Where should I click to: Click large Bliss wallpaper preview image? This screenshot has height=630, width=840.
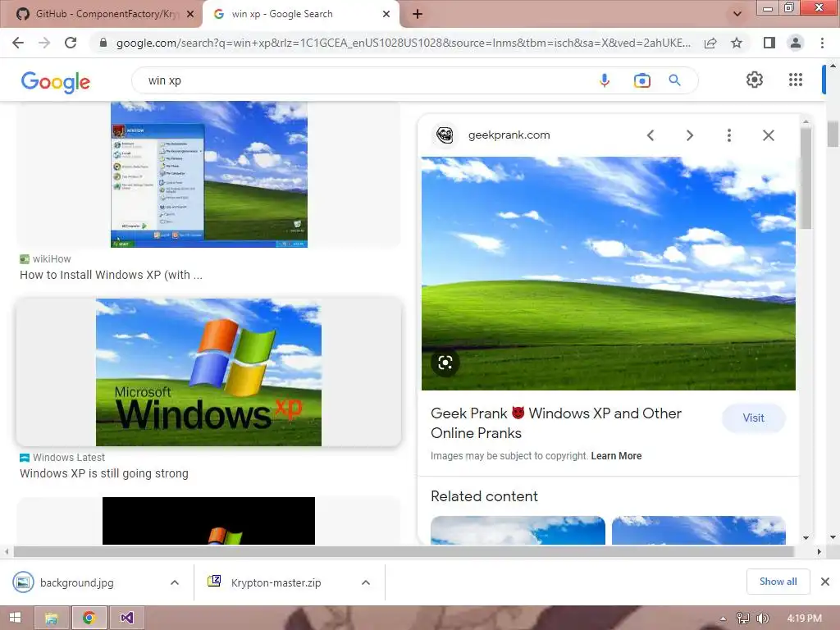click(609, 273)
